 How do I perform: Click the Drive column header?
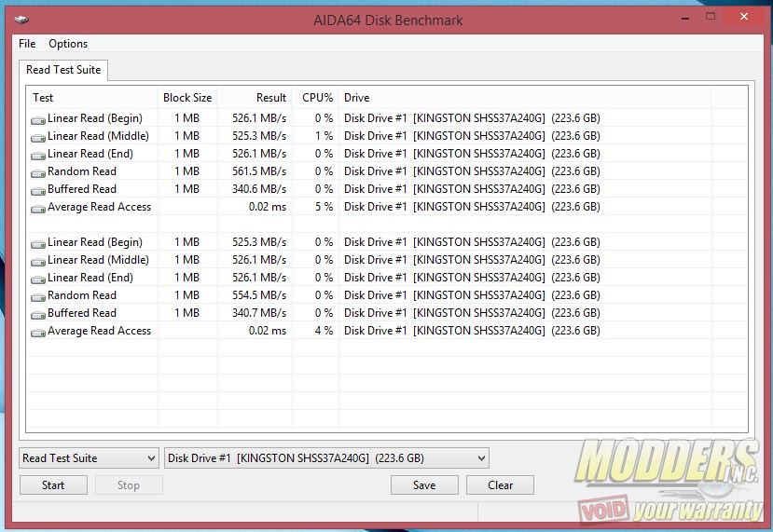(x=525, y=98)
